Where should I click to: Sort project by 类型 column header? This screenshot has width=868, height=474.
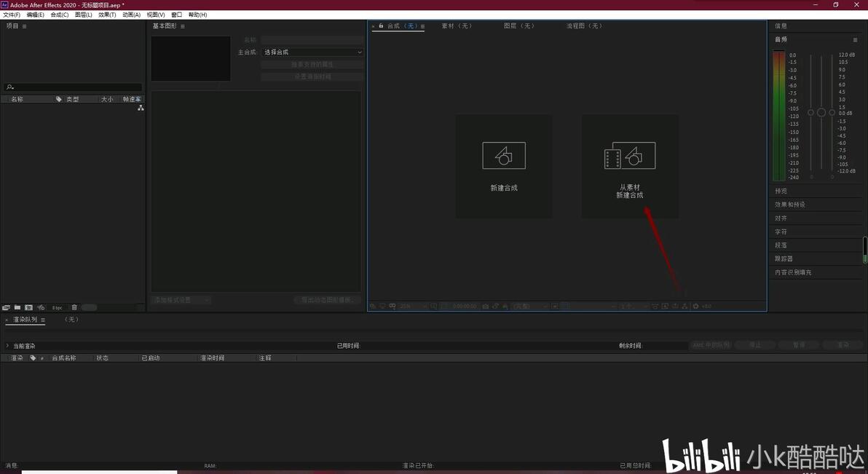pos(73,99)
